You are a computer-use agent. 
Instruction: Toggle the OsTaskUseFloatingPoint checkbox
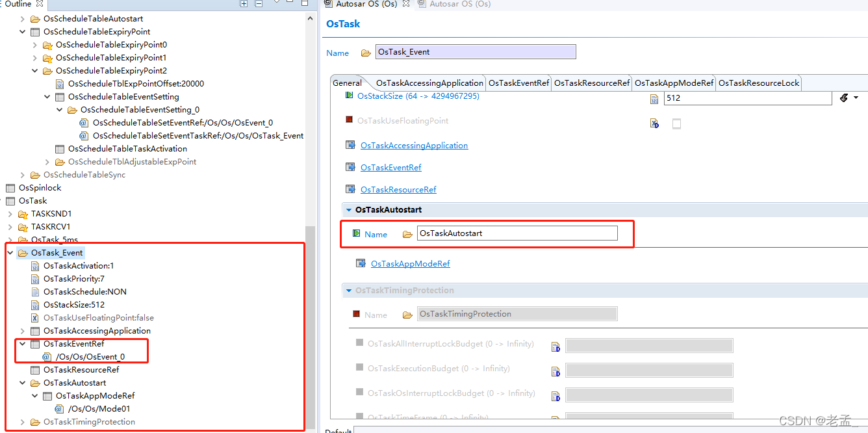click(676, 124)
